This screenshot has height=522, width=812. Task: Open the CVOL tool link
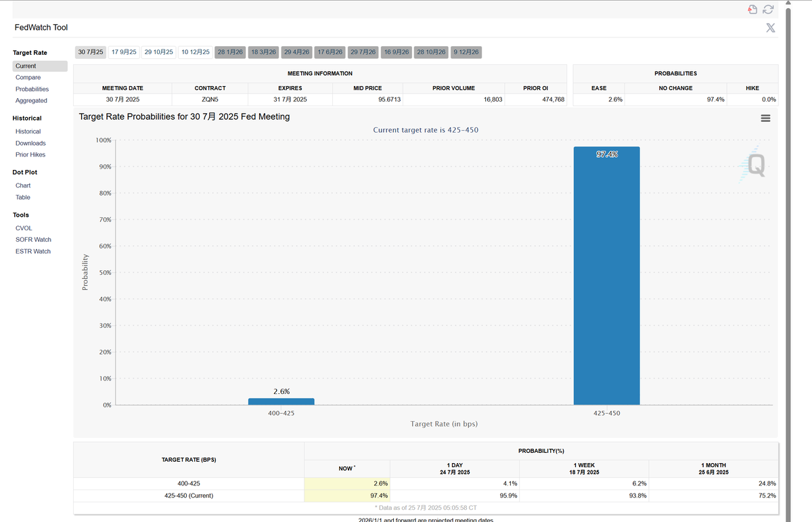(24, 228)
